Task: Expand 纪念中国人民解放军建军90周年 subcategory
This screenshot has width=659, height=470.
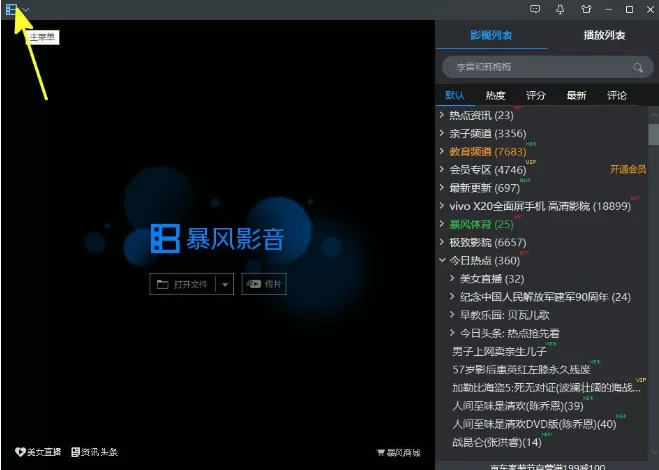Action: [x=452, y=296]
